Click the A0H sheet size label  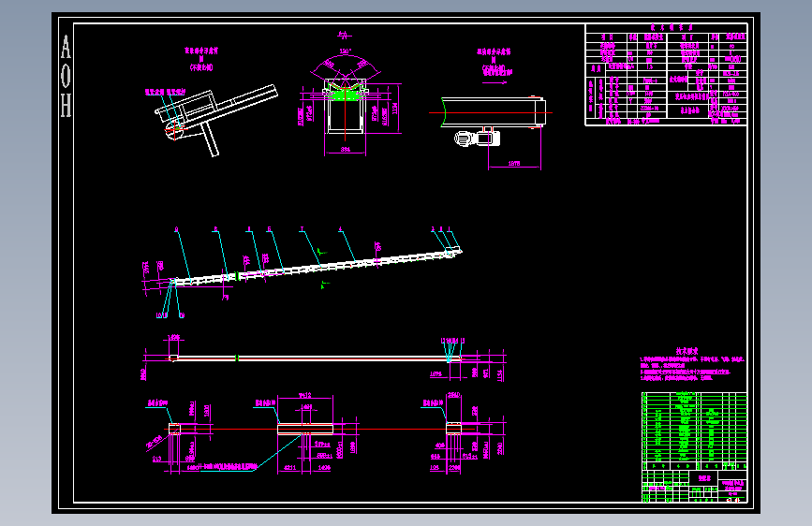[66, 76]
